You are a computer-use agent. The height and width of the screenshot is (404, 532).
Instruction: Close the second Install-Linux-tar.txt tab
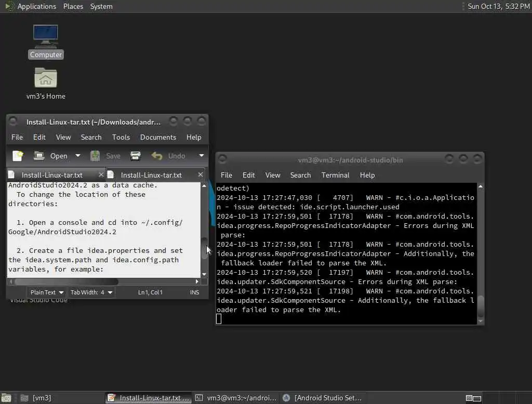[x=201, y=174]
